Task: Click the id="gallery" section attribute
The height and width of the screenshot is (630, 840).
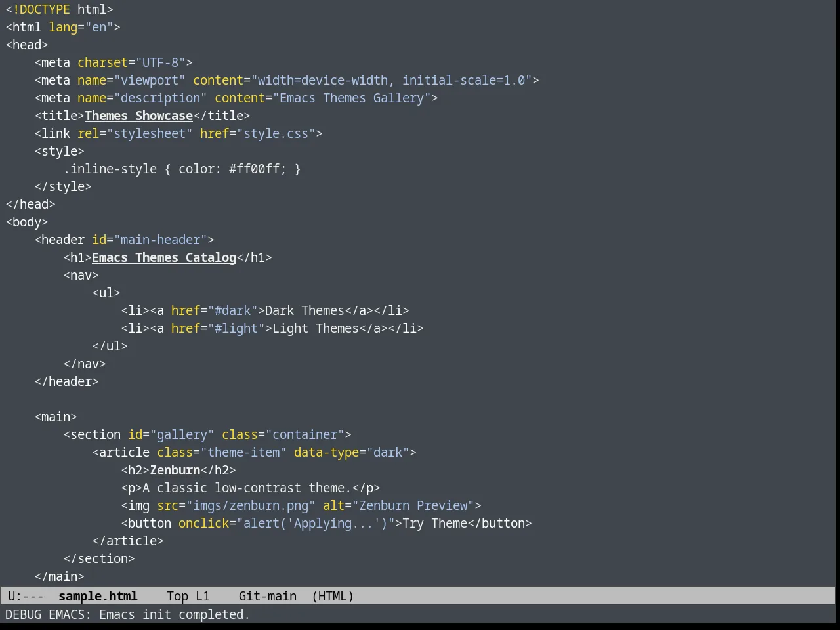Action: click(x=171, y=434)
